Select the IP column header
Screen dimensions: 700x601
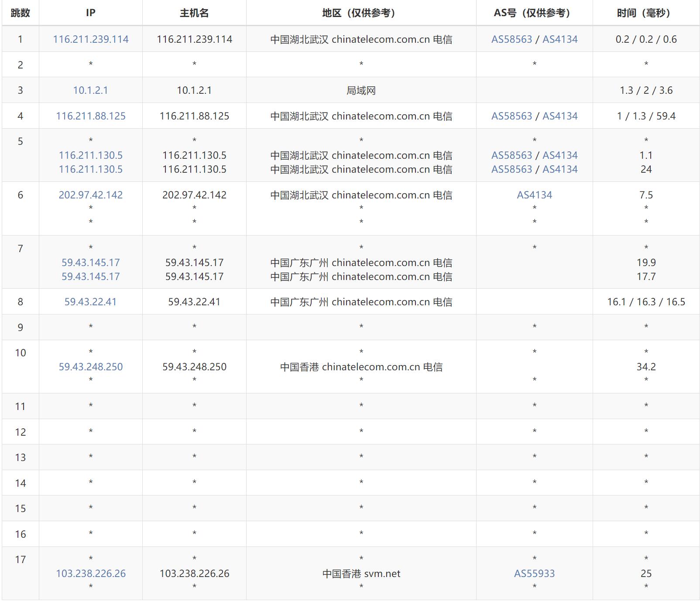[91, 13]
